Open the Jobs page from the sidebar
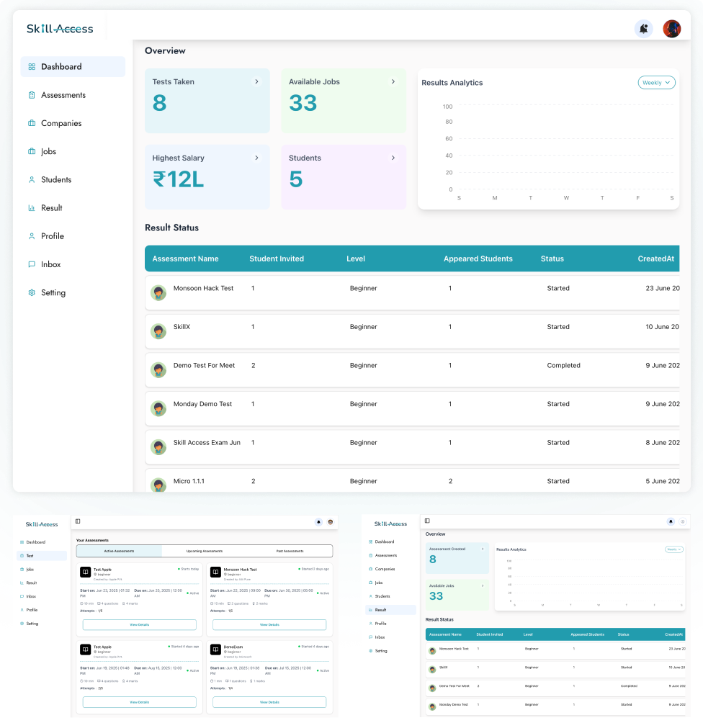 pos(32,151)
